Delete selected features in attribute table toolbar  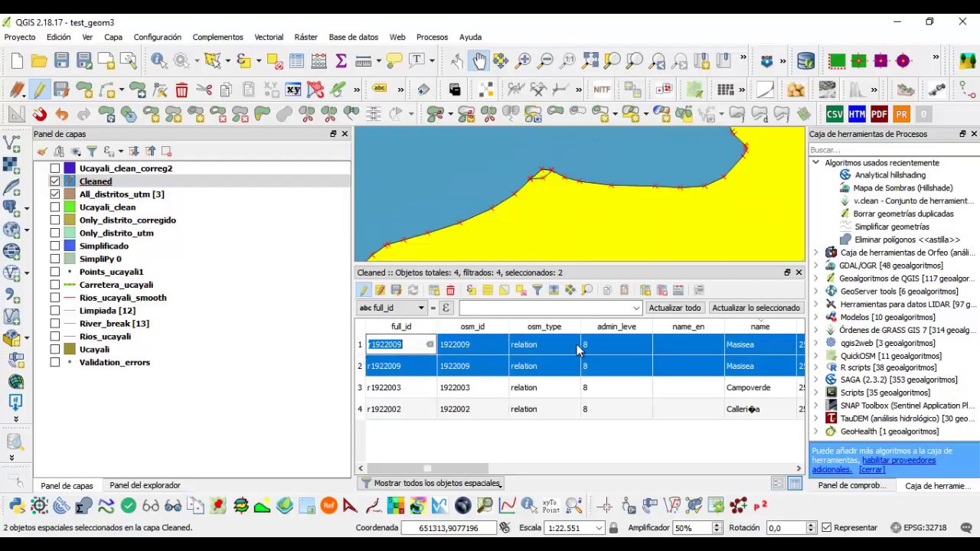450,290
